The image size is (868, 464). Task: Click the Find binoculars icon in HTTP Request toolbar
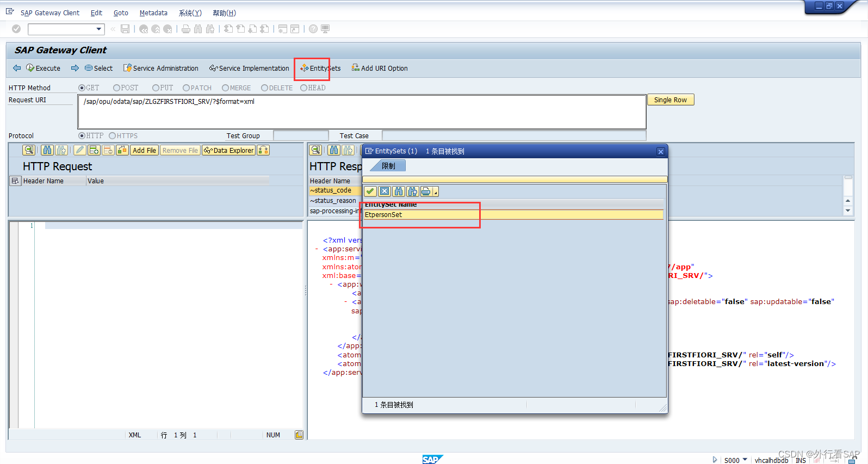[x=47, y=150]
